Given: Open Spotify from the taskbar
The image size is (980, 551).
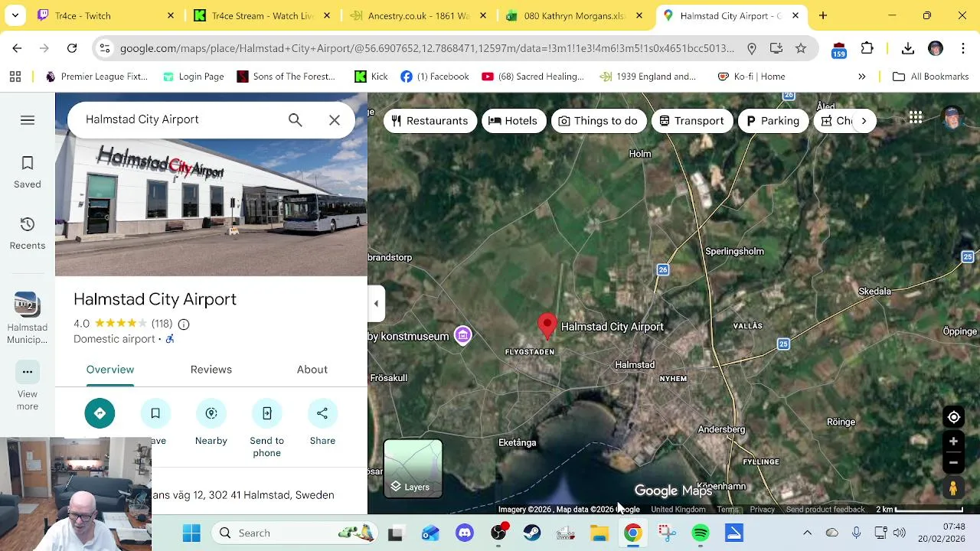Looking at the screenshot, I should coord(701,533).
